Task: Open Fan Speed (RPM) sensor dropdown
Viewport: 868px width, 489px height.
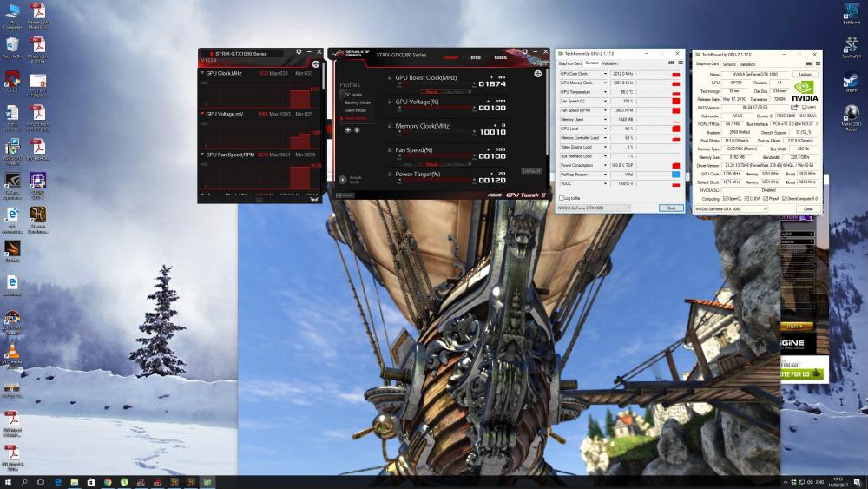Action: coord(605,110)
